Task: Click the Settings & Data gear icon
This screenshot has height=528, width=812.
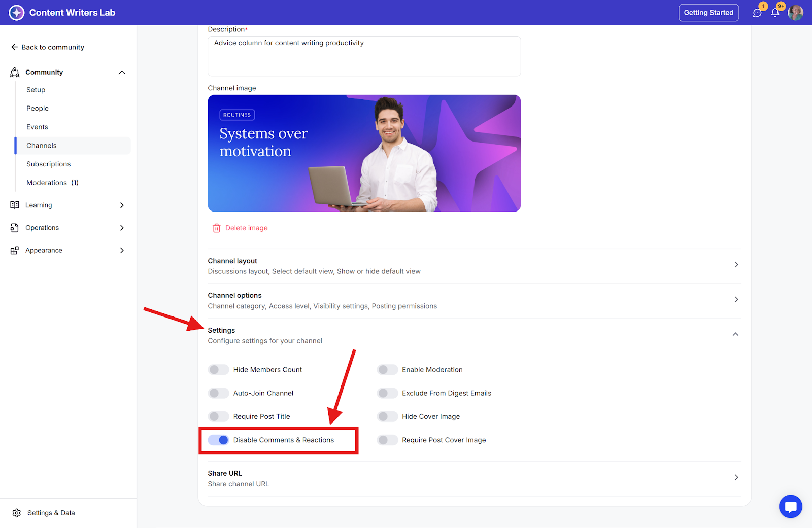Action: click(x=17, y=513)
